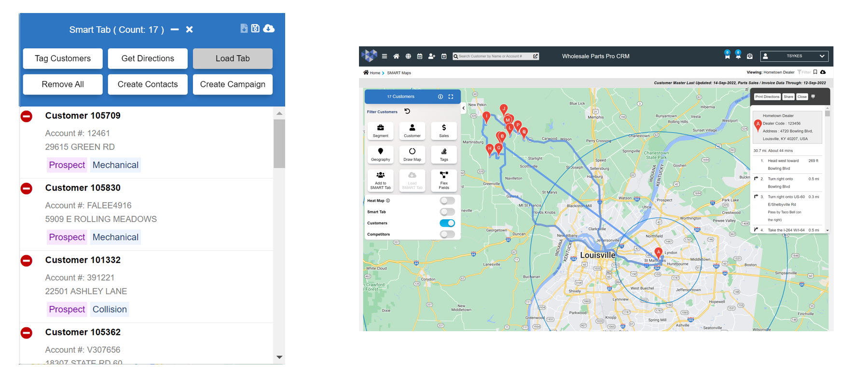The width and height of the screenshot is (868, 377).
Task: Open the Segment filter
Action: pyautogui.click(x=381, y=131)
